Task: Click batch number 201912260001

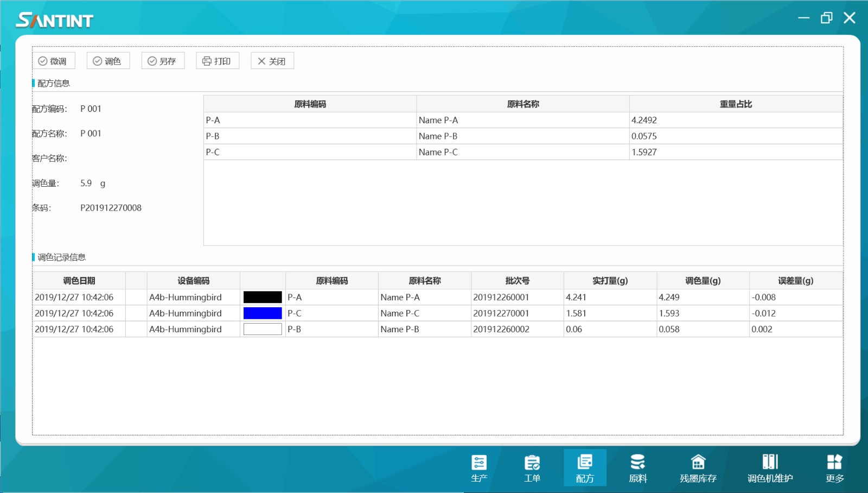Action: pos(501,297)
